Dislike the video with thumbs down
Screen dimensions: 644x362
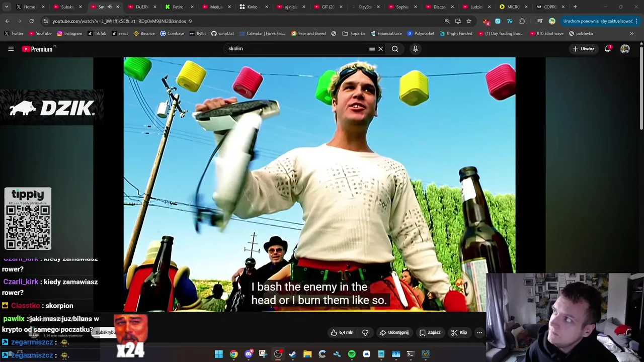tap(365, 332)
